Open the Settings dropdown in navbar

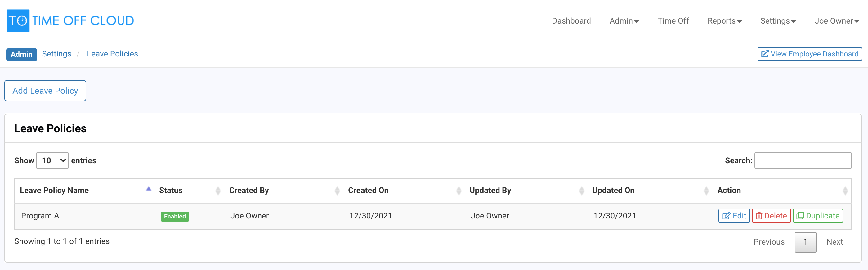[778, 21]
